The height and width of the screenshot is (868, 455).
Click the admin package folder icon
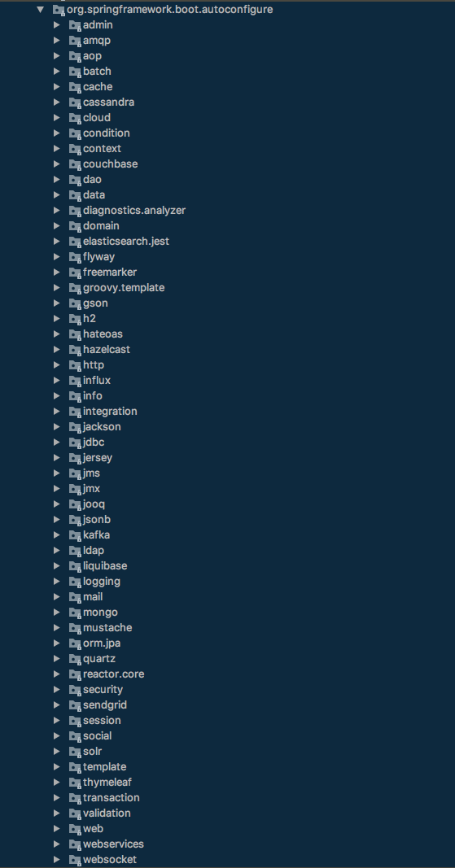[x=75, y=25]
